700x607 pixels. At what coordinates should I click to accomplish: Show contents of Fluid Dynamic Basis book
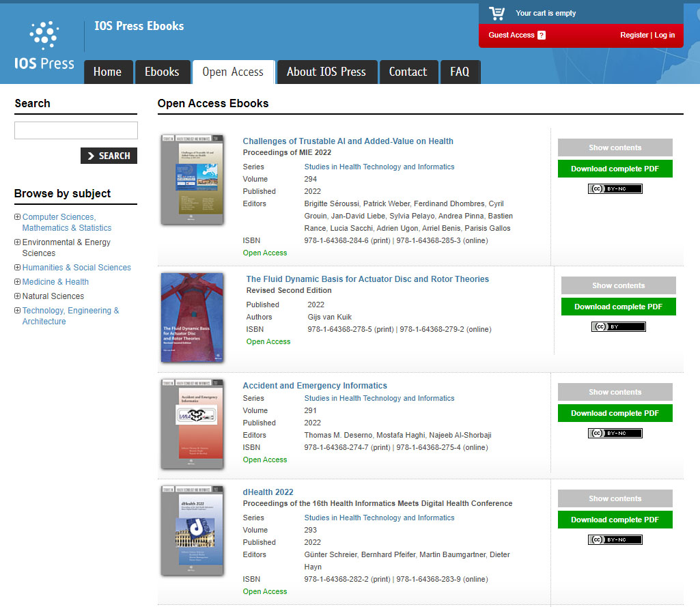click(618, 285)
